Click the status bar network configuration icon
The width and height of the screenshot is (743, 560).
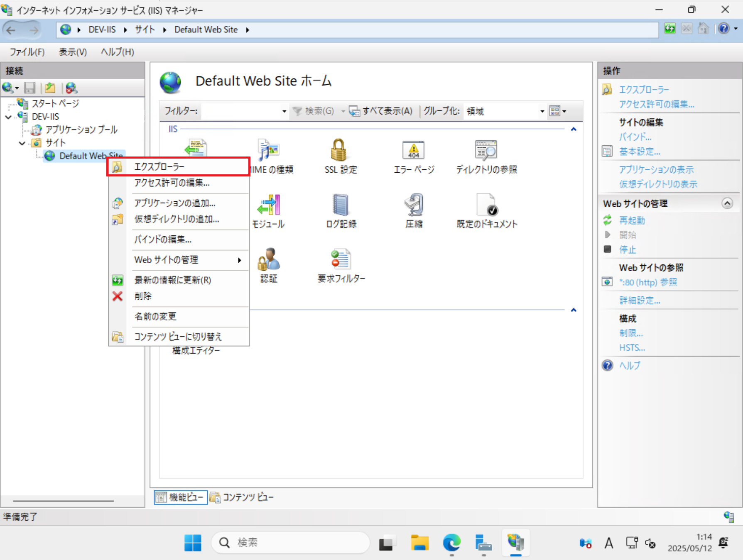pos(729,516)
